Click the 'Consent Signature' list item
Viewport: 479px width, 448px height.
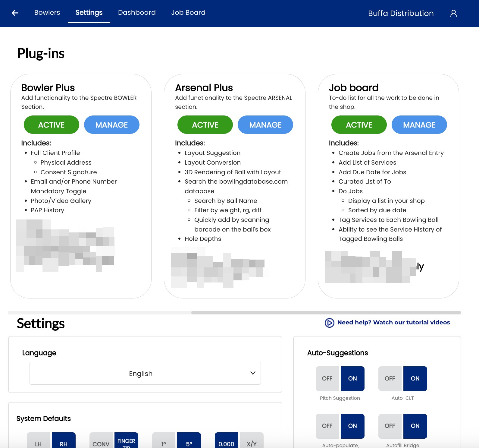point(69,172)
